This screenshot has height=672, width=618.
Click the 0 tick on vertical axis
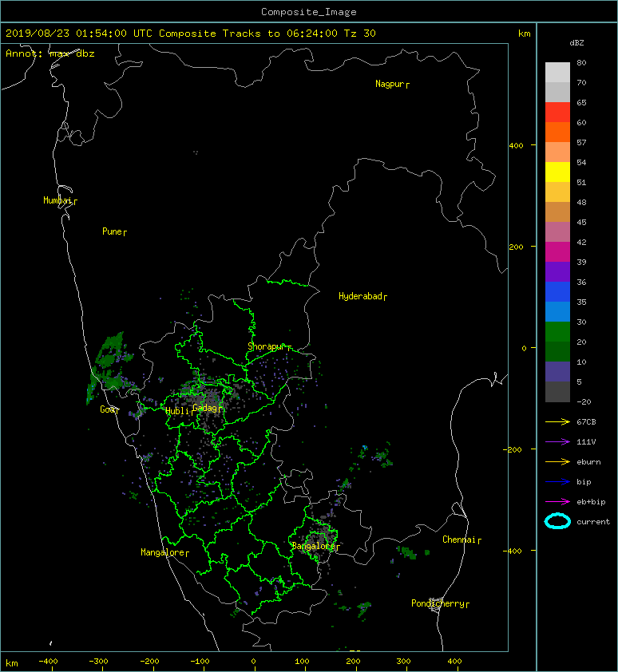pos(524,348)
